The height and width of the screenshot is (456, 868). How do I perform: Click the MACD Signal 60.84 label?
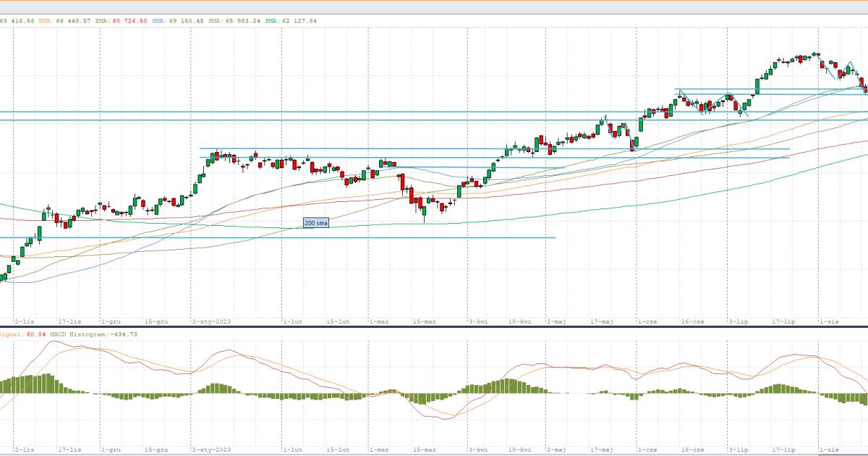[x=22, y=334]
